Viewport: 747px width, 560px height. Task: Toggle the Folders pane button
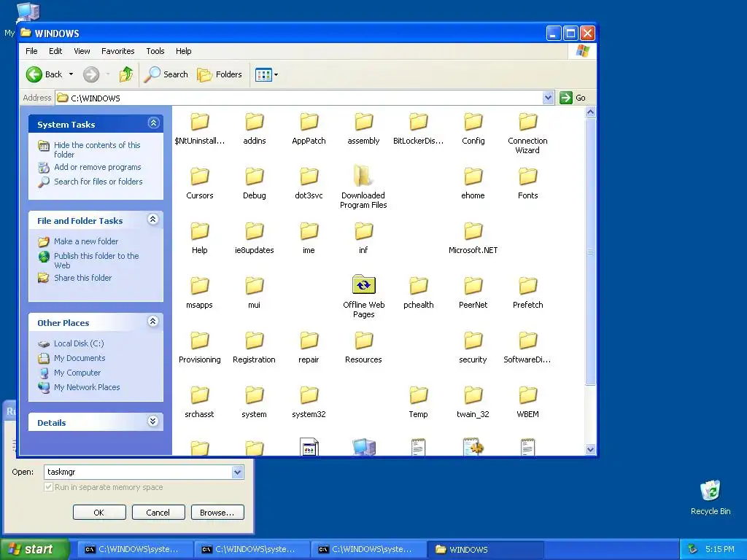(x=220, y=74)
